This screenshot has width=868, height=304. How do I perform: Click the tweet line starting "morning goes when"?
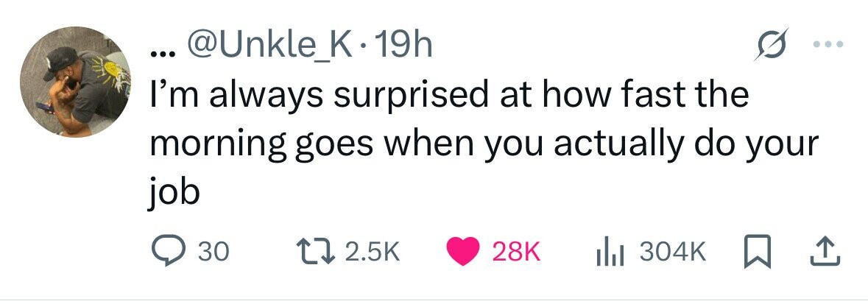[x=484, y=144]
